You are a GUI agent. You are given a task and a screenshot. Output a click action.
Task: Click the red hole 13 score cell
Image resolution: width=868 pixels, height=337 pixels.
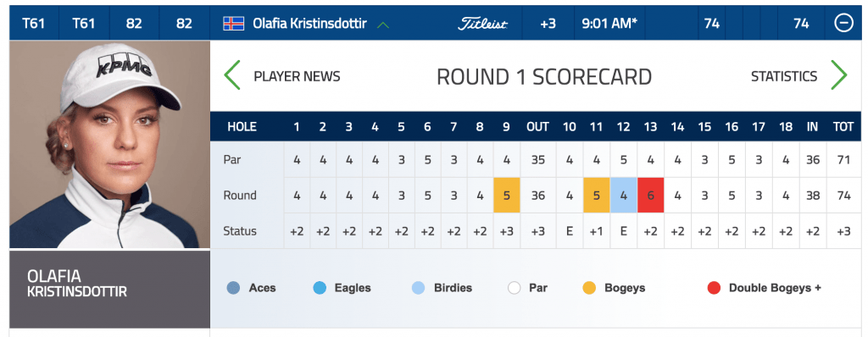pos(650,196)
